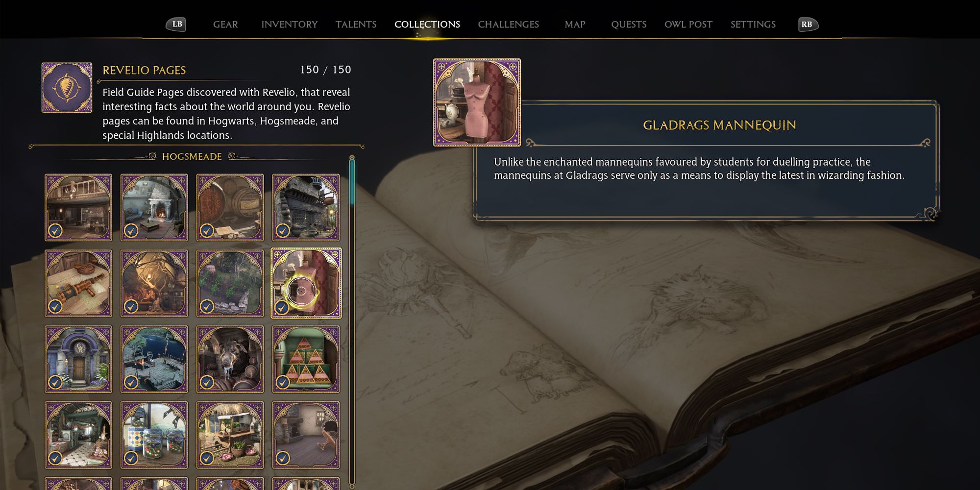Click the large Gladrags Mannequin preview image

[x=477, y=102]
